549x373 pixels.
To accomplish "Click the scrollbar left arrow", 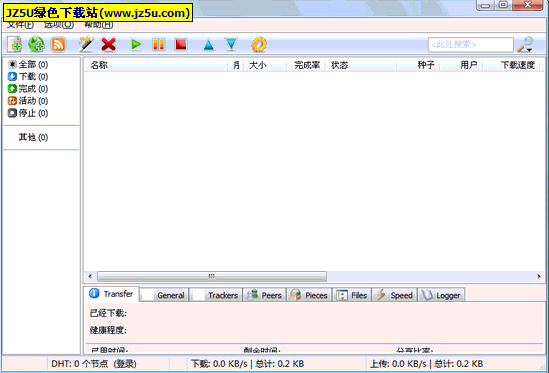I will tap(90, 276).
